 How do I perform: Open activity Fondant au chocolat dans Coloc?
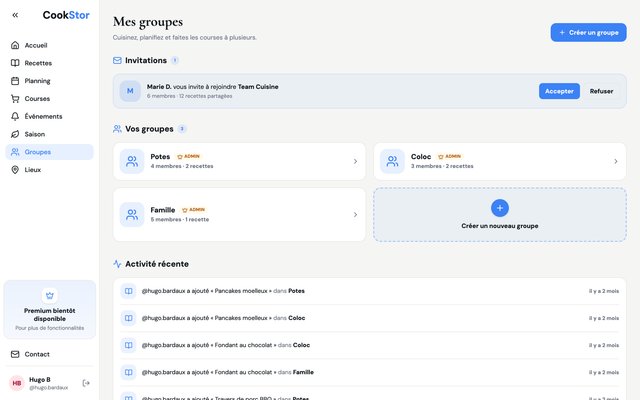[369, 345]
